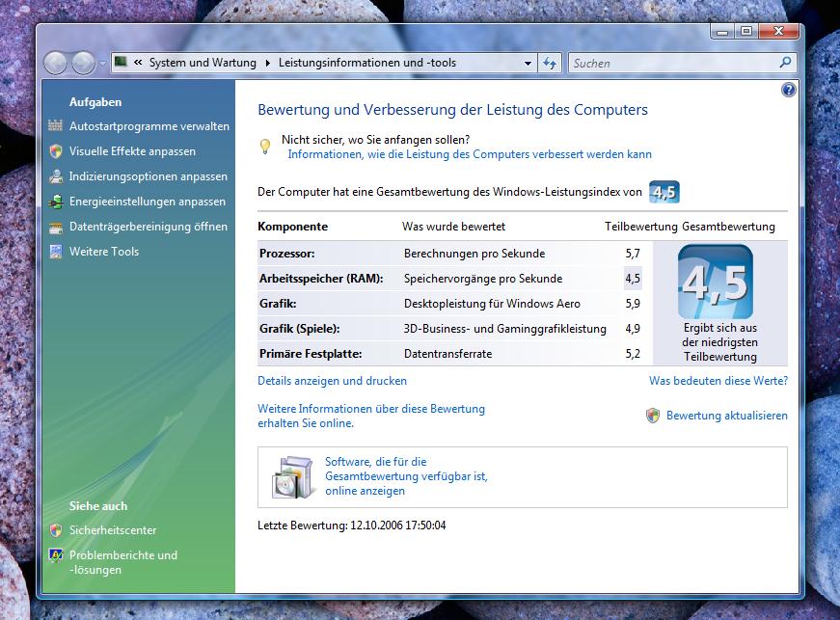Select the Grafik (Spiele) row label
The image size is (840, 620).
[300, 329]
